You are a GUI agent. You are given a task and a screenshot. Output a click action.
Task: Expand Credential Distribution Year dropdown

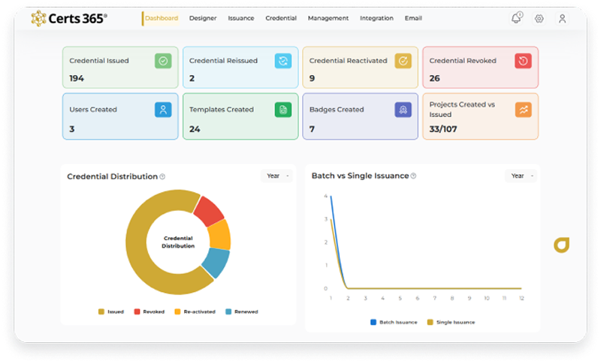coord(276,176)
